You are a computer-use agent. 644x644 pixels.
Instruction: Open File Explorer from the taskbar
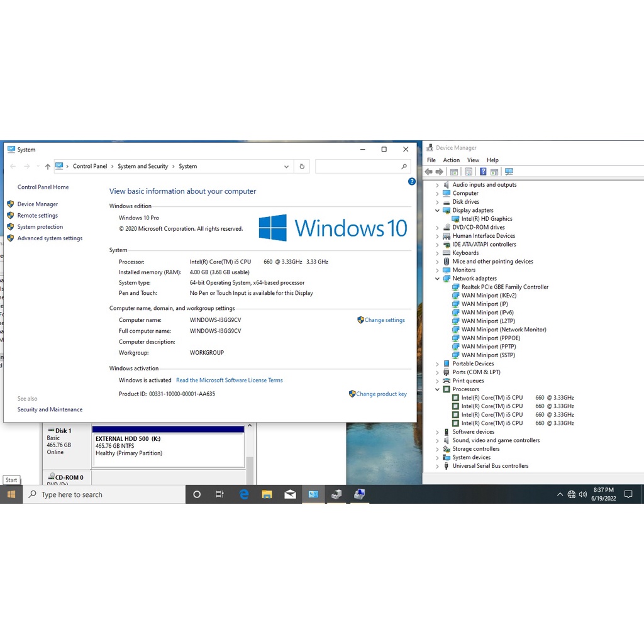[267, 494]
